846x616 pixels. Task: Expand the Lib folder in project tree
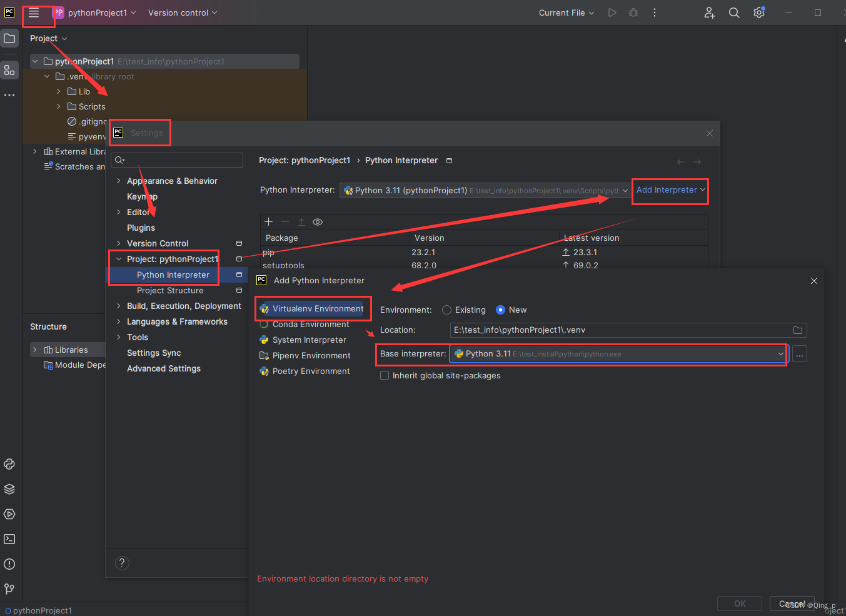pos(59,91)
